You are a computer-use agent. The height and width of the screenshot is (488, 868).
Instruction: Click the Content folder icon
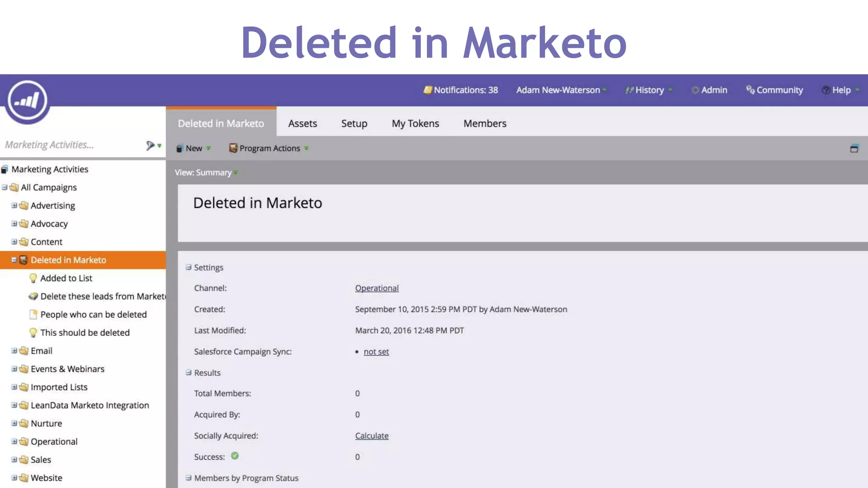click(x=24, y=242)
